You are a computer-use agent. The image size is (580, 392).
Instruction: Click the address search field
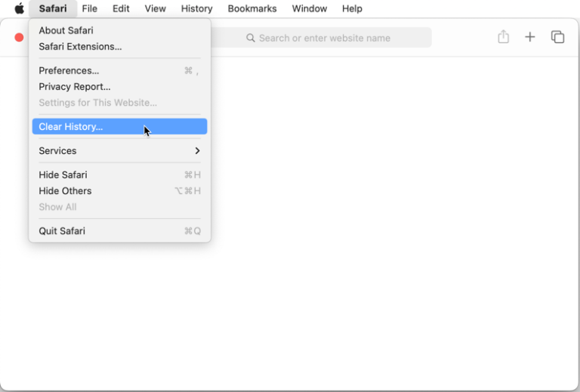332,38
